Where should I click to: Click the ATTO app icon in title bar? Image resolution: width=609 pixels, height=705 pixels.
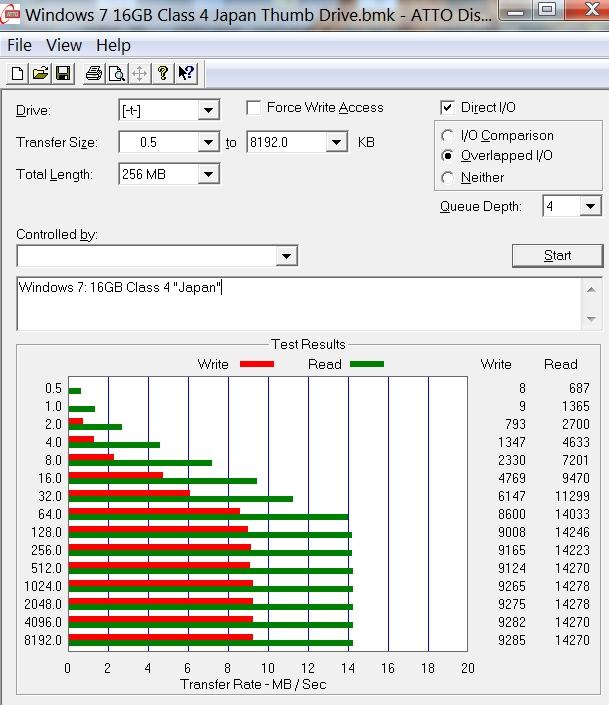click(x=11, y=14)
